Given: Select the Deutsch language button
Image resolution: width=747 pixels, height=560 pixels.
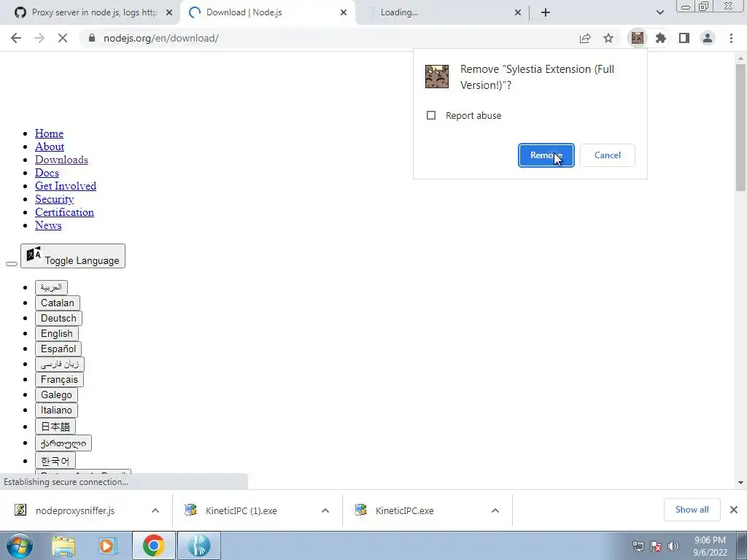Looking at the screenshot, I should click(58, 318).
